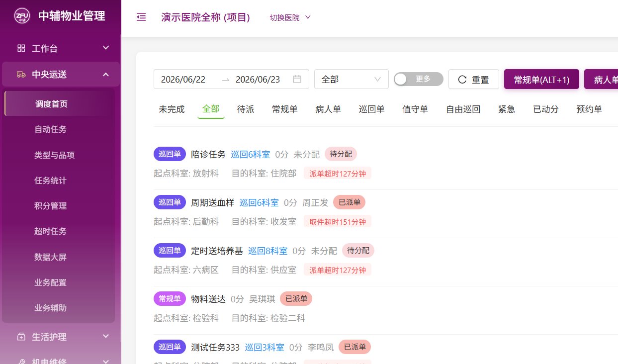Open 巡回8科室 link on 定时送培养基 row
This screenshot has width=618, height=364.
pos(267,251)
